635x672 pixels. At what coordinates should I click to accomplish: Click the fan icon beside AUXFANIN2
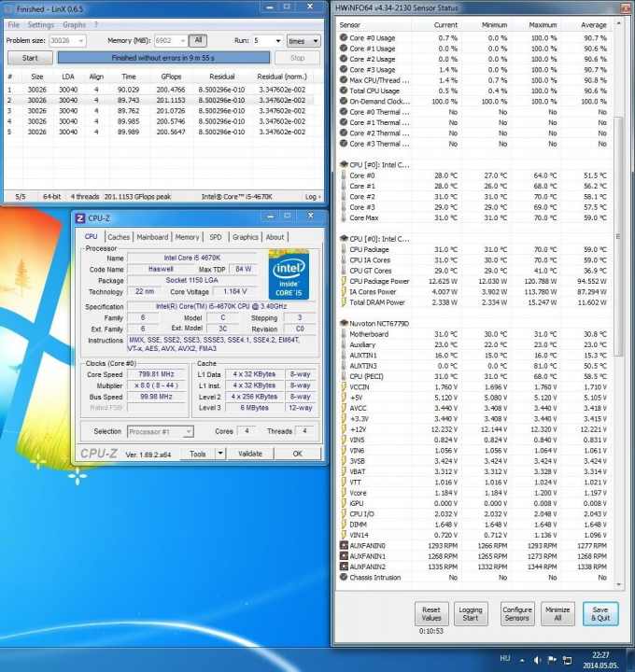coord(344,567)
